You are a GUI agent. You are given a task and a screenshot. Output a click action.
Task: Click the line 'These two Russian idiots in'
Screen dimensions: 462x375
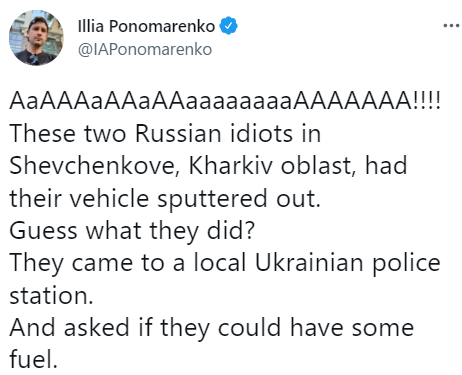click(165, 133)
